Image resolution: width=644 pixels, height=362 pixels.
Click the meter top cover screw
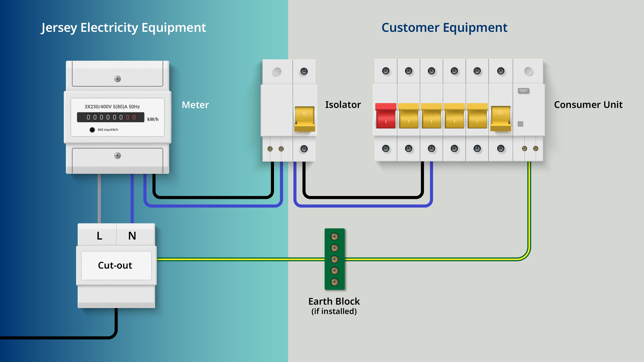pos(118,79)
